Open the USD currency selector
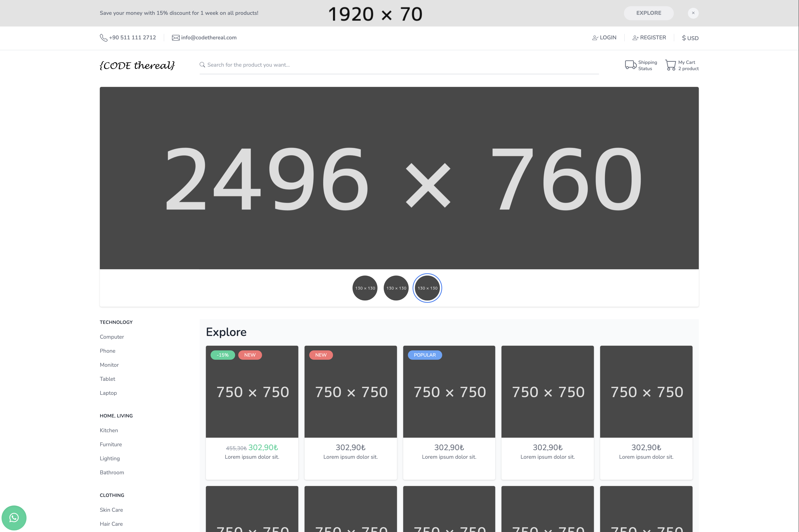The width and height of the screenshot is (799, 532). (690, 38)
